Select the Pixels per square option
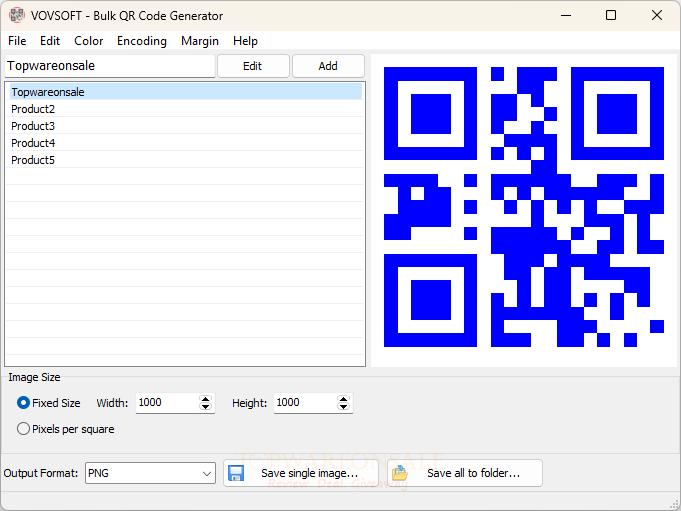The height and width of the screenshot is (511, 681). click(66, 429)
